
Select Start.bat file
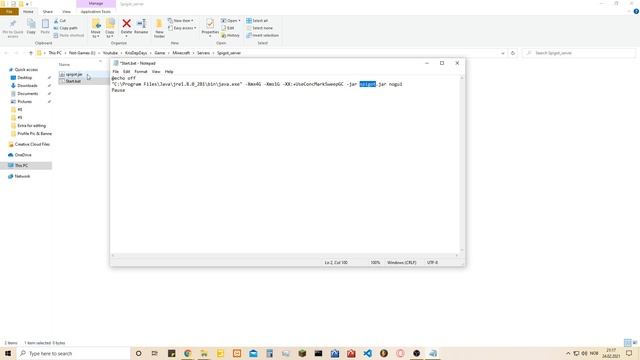click(x=73, y=81)
